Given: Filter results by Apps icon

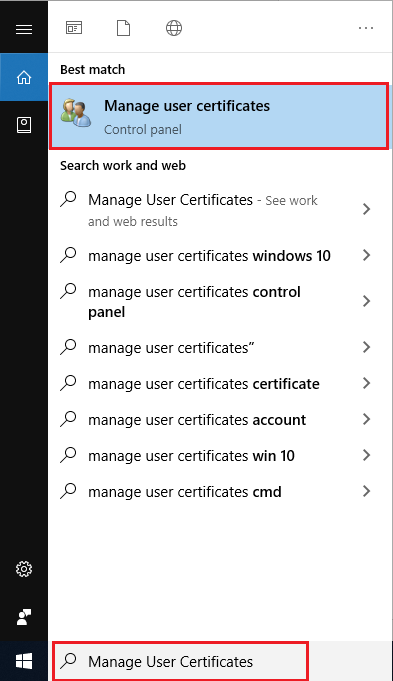Looking at the screenshot, I should point(74,28).
